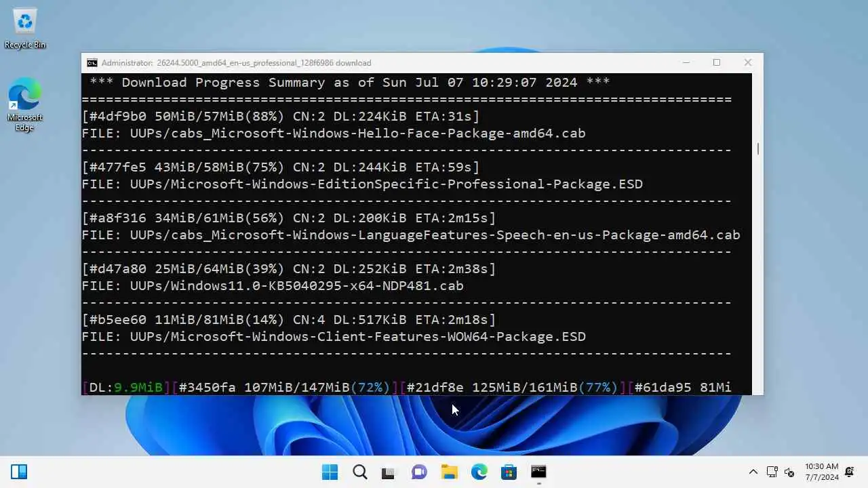868x488 pixels.
Task: Open File Explorer from the taskbar
Action: click(449, 472)
